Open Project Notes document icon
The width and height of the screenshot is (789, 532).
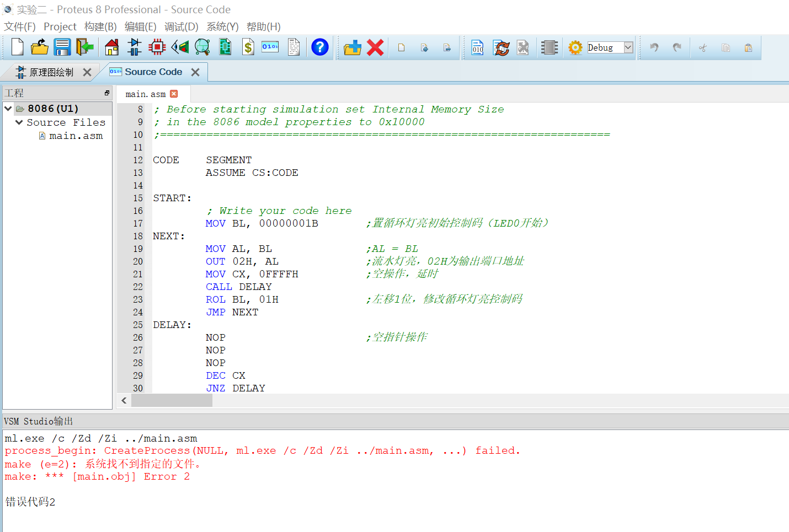coord(294,47)
